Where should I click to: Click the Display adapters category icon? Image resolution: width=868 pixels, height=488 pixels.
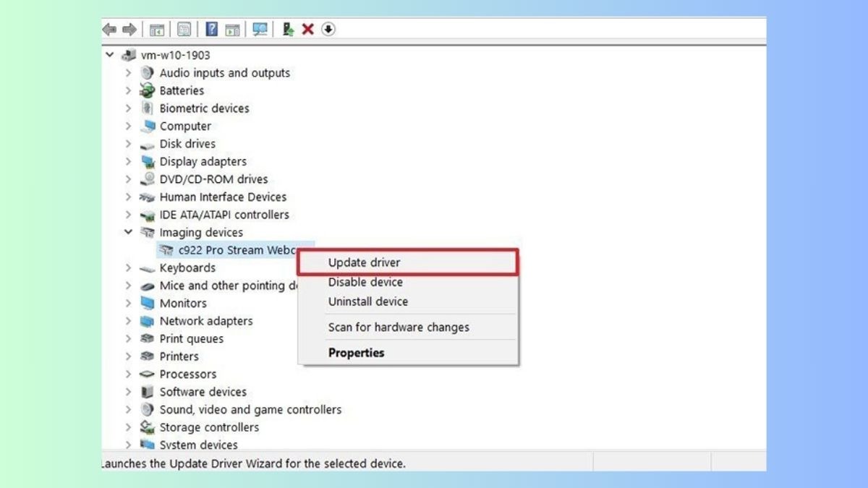pyautogui.click(x=147, y=161)
